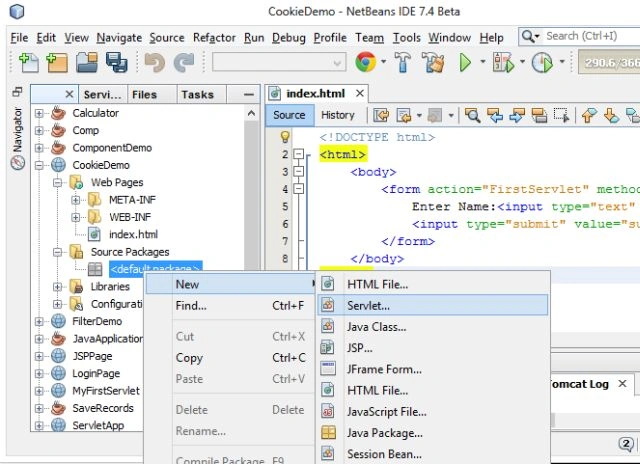Open the dropdown arrow beside Profile Project
Screen dimensions: 640x464
(x=562, y=62)
